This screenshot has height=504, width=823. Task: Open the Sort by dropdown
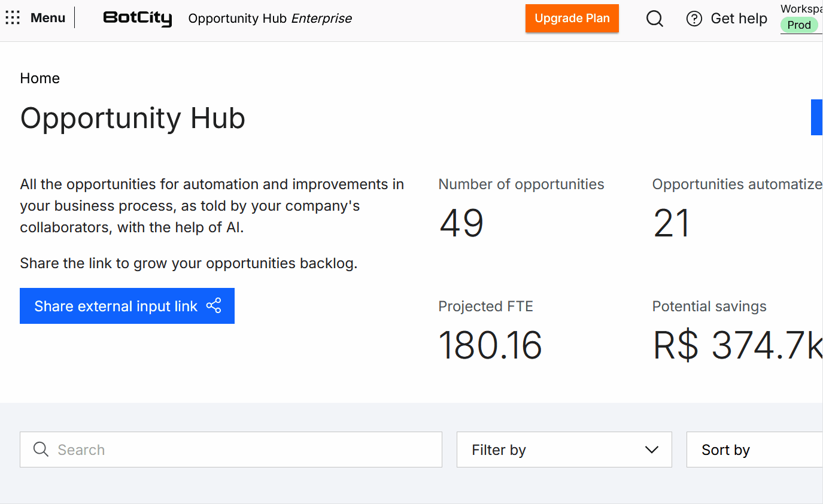754,450
